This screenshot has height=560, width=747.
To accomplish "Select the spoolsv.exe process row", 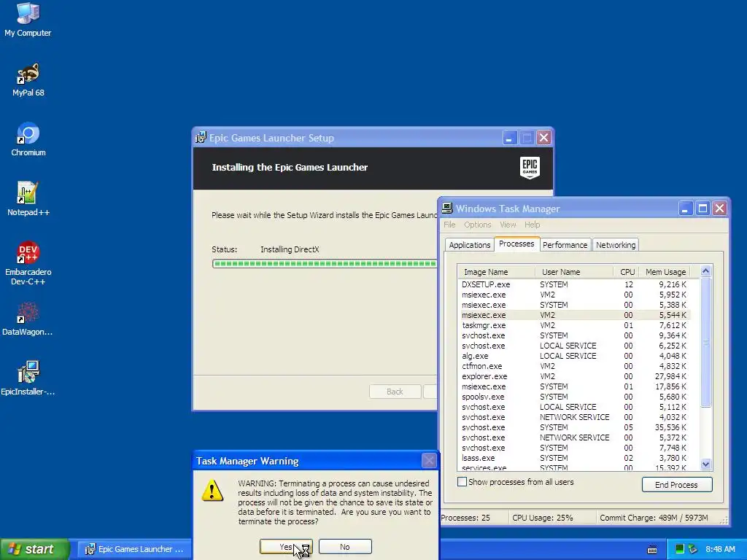I will pos(574,397).
